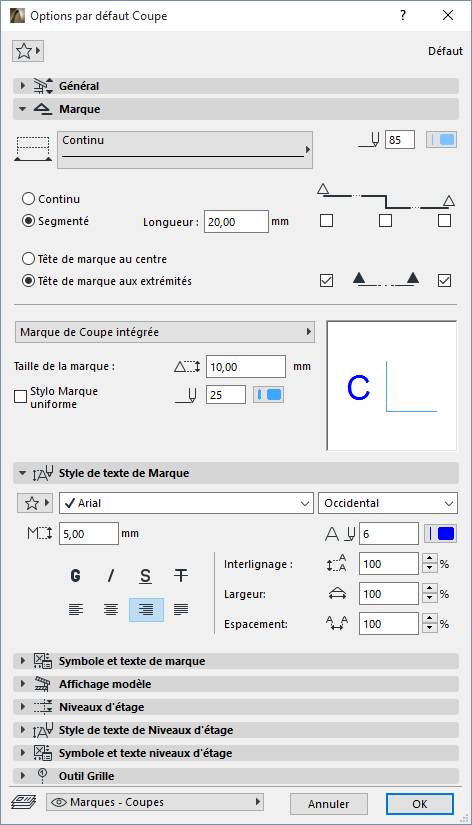The width and height of the screenshot is (472, 825).
Task: Expand Style de texte de Niveaux d'étage
Action: [x=23, y=730]
